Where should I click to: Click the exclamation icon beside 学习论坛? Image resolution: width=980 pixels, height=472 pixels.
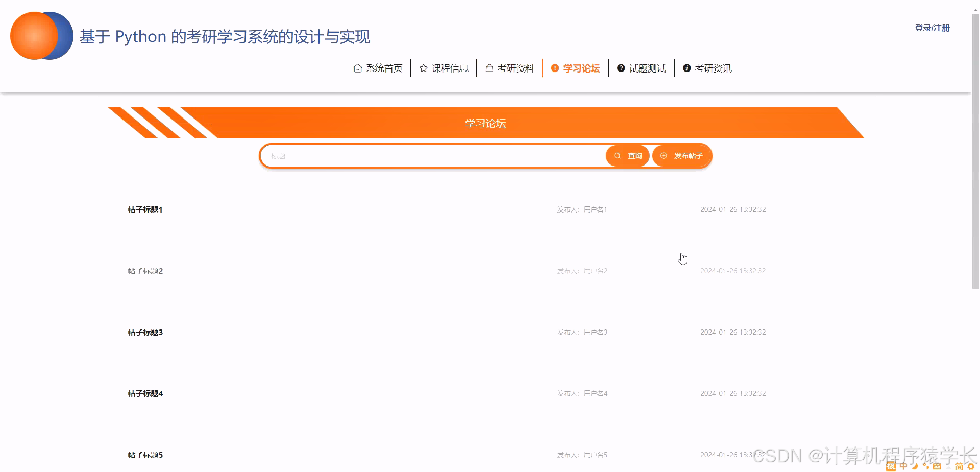point(555,68)
